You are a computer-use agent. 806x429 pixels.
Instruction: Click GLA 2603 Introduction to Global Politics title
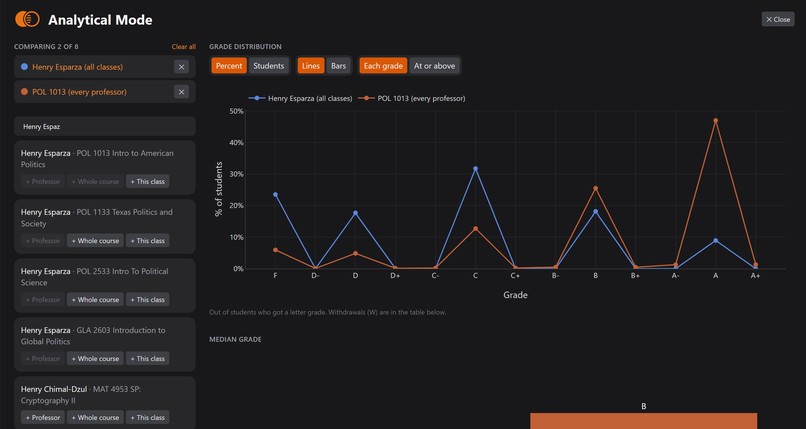click(93, 336)
